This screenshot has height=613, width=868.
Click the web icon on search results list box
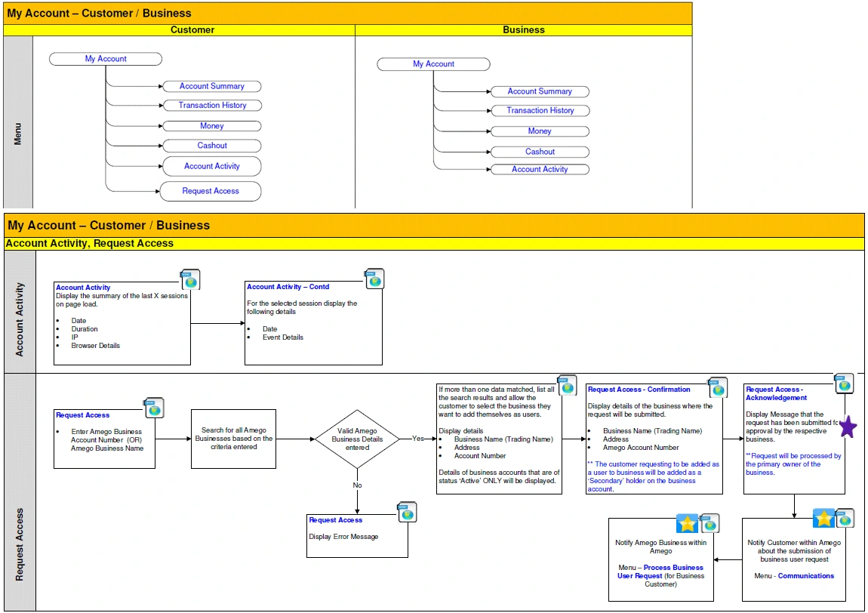(567, 386)
